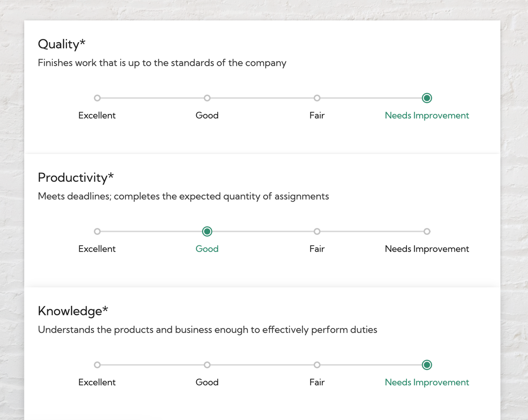Select Good radio for Knowledge
The width and height of the screenshot is (528, 420).
tap(207, 365)
